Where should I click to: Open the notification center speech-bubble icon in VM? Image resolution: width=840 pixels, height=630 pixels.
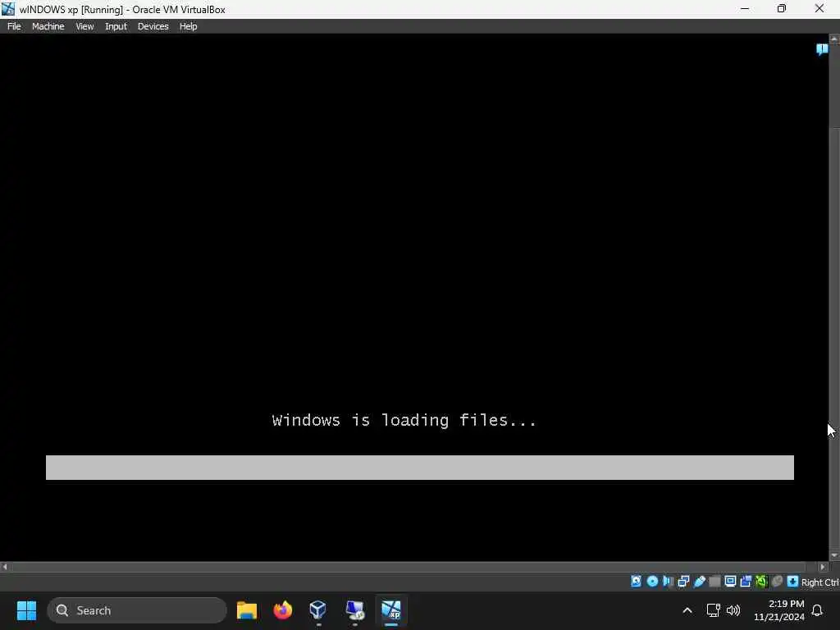click(x=822, y=50)
